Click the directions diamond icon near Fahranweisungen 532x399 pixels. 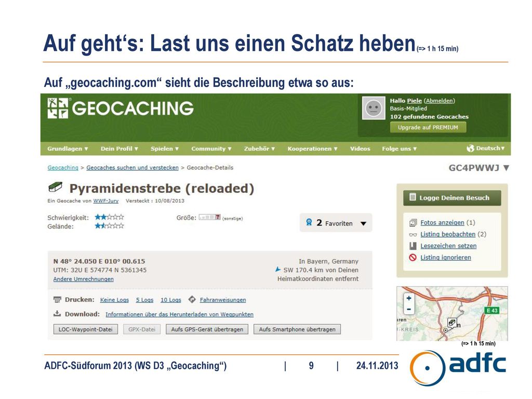point(192,299)
